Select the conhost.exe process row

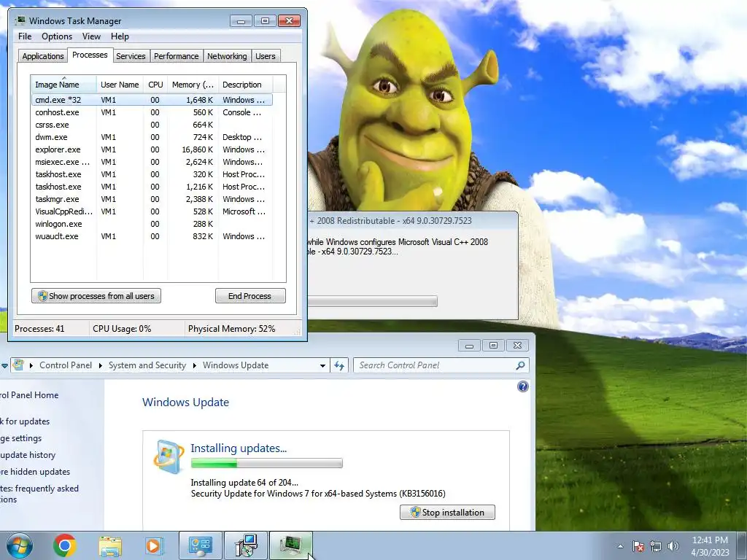tap(152, 112)
